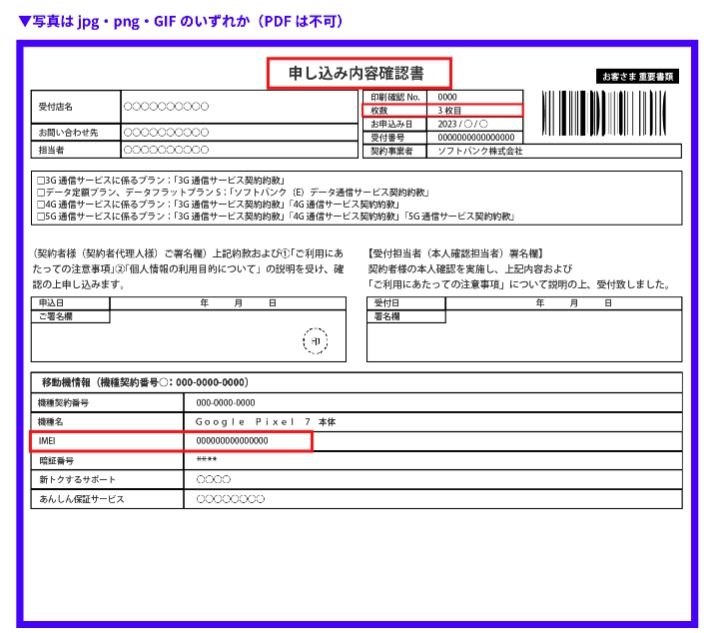Image resolution: width=718 pixels, height=633 pixels.
Task: Select the 新トクするサポート label cell
Action: 107,480
